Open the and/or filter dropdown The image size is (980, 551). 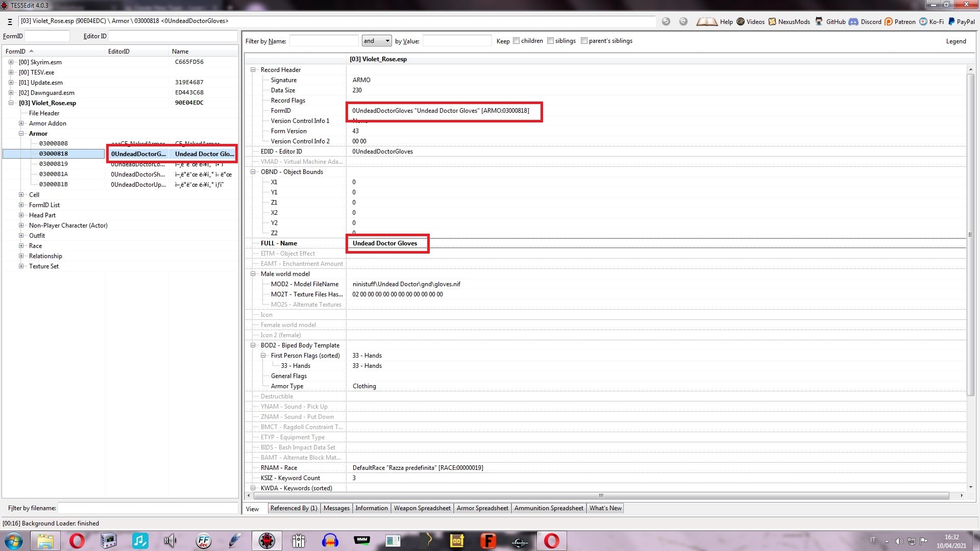click(377, 41)
